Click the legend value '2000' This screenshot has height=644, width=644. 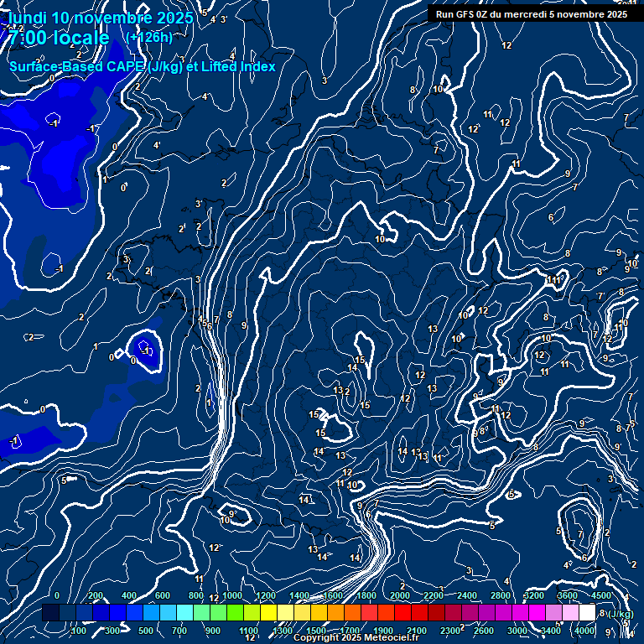(x=400, y=595)
